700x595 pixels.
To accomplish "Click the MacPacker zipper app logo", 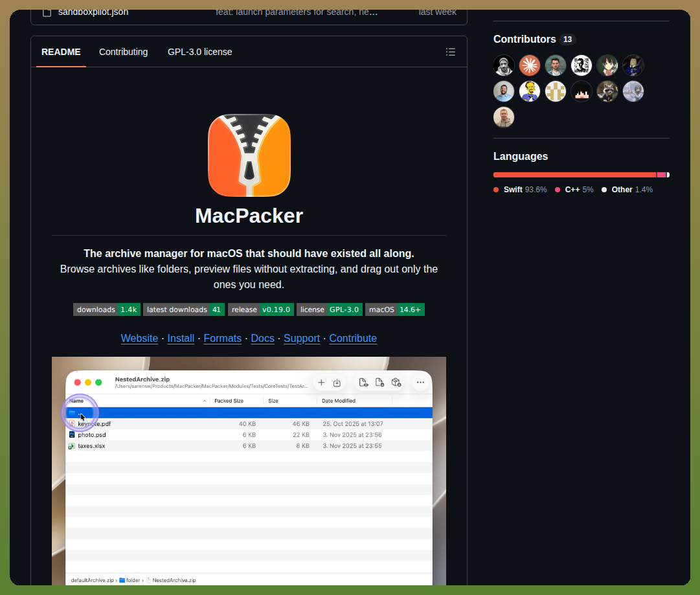I will pos(249,155).
